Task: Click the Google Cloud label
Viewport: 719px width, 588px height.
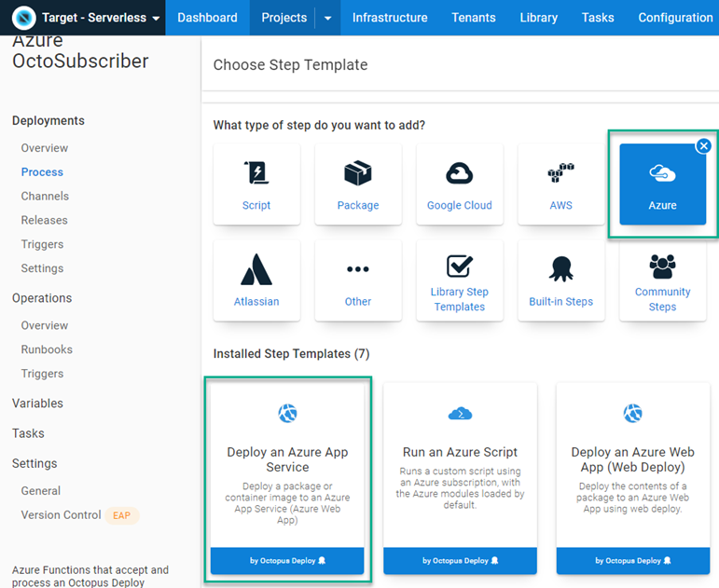Action: click(x=459, y=205)
